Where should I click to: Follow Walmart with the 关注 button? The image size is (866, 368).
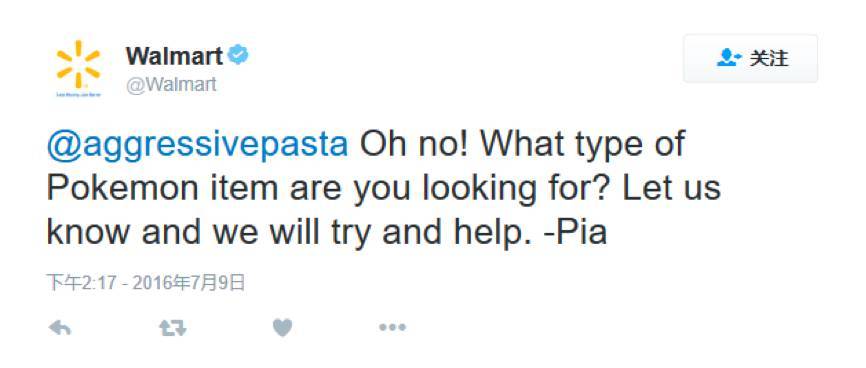[x=751, y=59]
